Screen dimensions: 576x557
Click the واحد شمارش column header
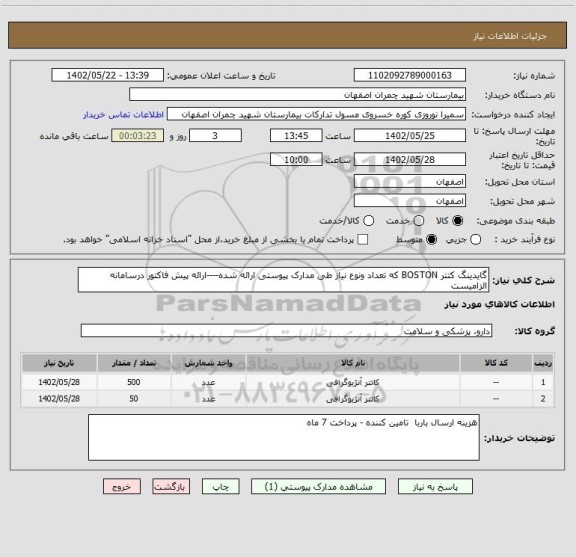(x=208, y=363)
